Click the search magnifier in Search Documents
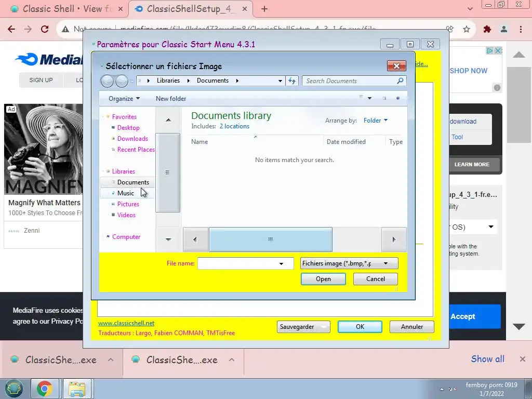Image resolution: width=532 pixels, height=399 pixels. (x=400, y=81)
